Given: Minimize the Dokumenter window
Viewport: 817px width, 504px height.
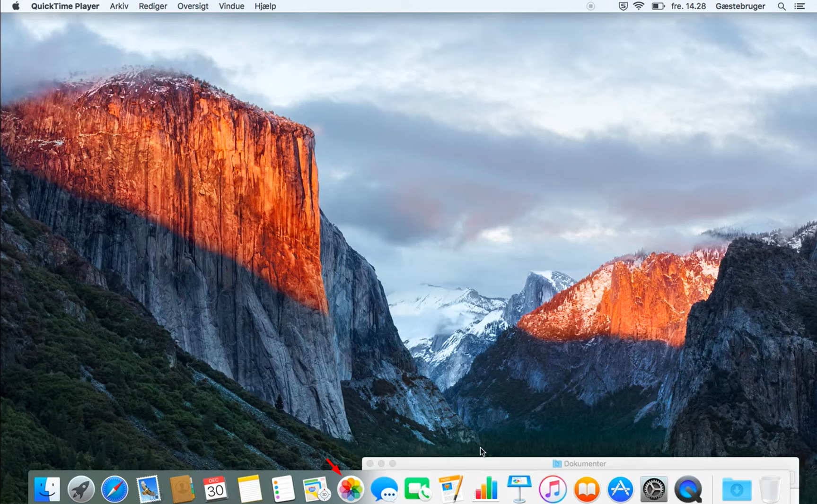Looking at the screenshot, I should click(381, 464).
